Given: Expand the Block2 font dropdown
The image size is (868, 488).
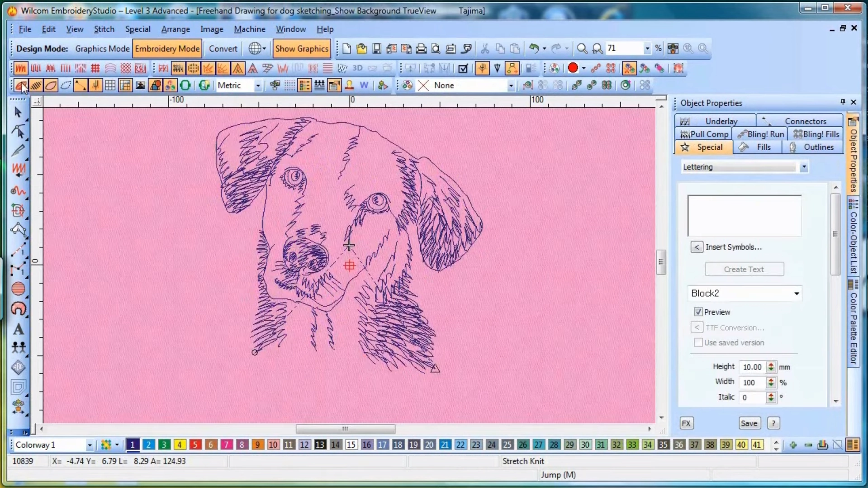Looking at the screenshot, I should (x=796, y=293).
